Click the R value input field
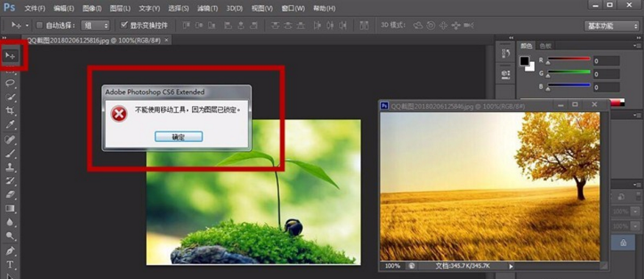This screenshot has height=279, width=644. point(606,61)
